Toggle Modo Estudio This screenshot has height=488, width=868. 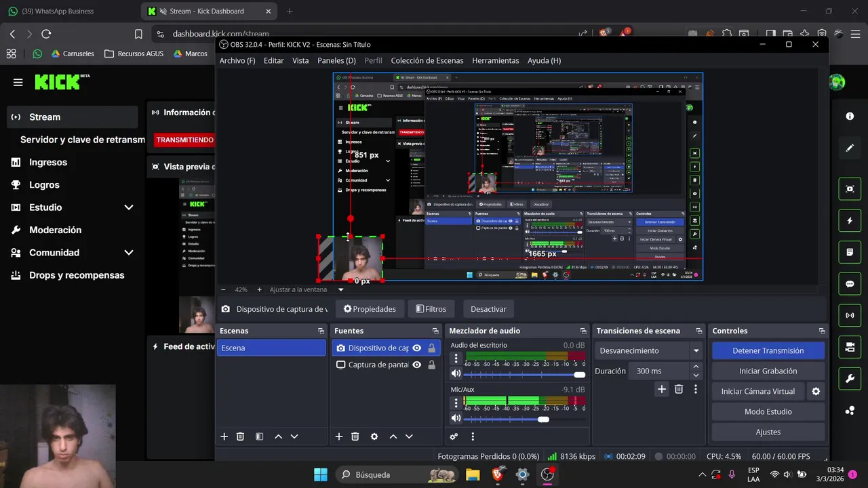pyautogui.click(x=768, y=411)
